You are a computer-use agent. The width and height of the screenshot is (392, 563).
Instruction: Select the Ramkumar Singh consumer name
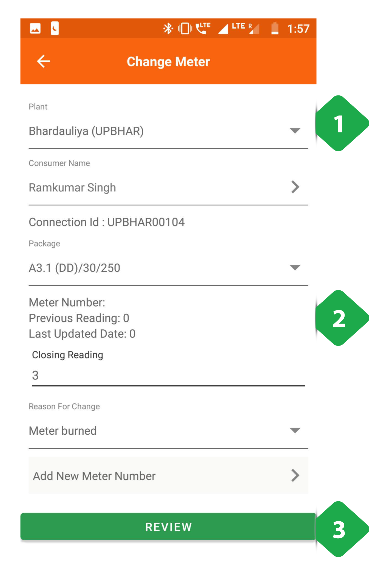tap(72, 188)
